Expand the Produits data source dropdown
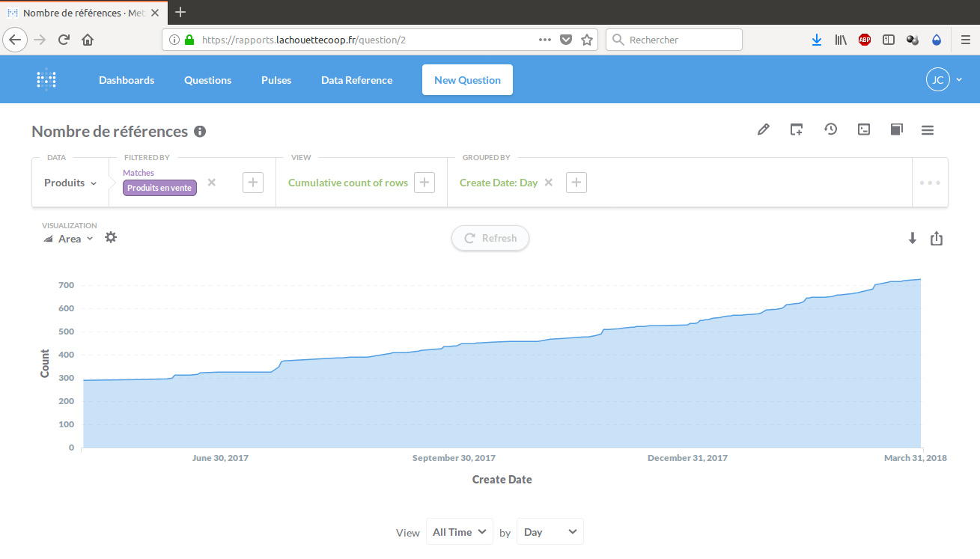 tap(70, 183)
